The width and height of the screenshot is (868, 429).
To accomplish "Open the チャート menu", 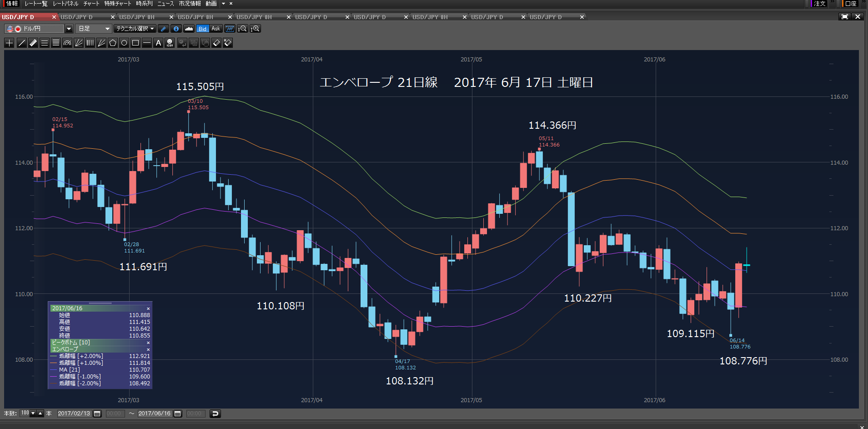I will pyautogui.click(x=91, y=4).
